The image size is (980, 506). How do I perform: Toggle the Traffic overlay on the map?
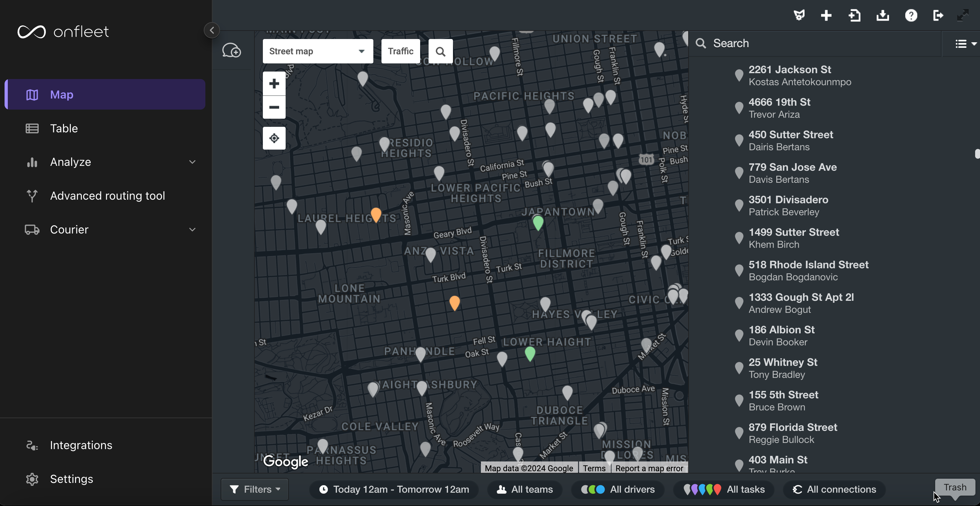[x=400, y=51]
